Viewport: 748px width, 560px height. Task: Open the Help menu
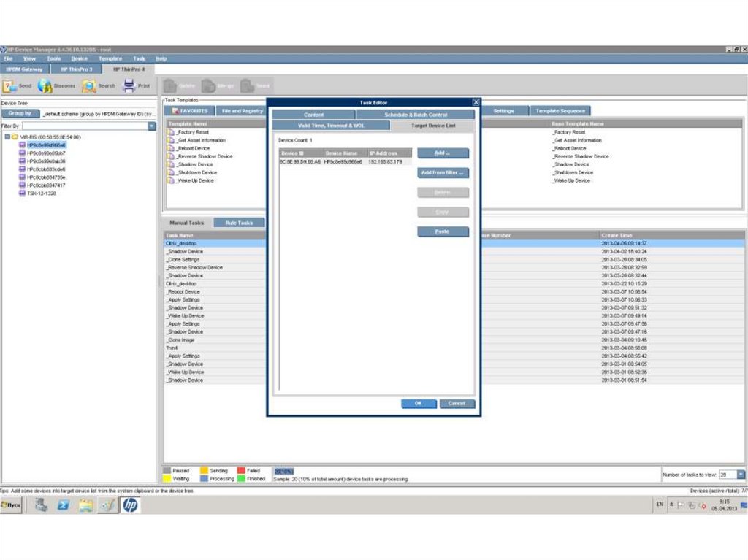(161, 58)
